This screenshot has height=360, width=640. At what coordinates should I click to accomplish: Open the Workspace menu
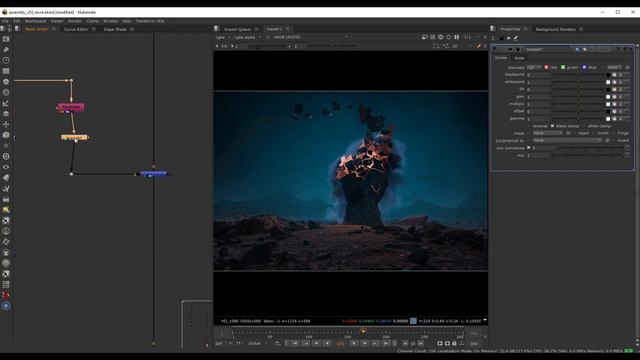tap(36, 21)
